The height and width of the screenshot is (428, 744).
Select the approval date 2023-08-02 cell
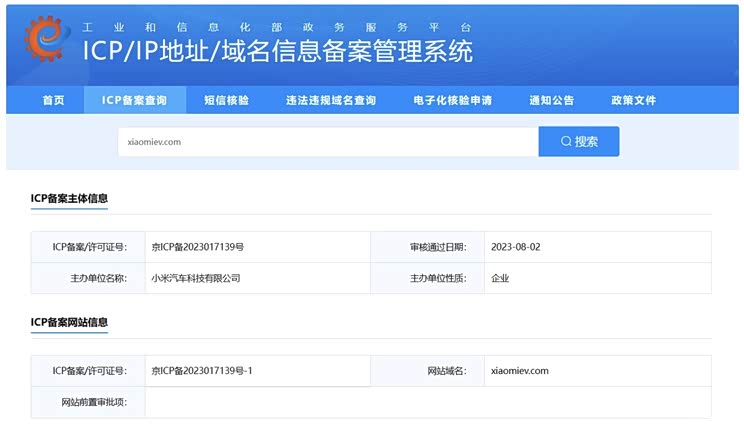[x=516, y=247]
